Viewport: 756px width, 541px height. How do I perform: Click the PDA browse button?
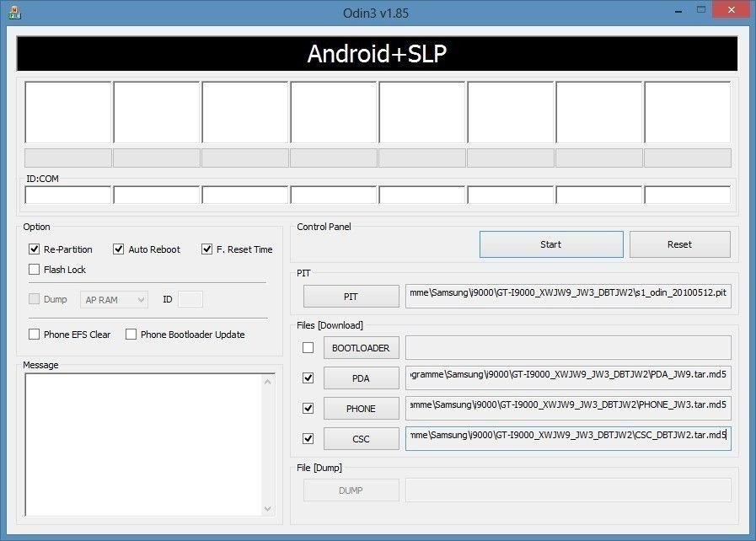click(x=361, y=378)
